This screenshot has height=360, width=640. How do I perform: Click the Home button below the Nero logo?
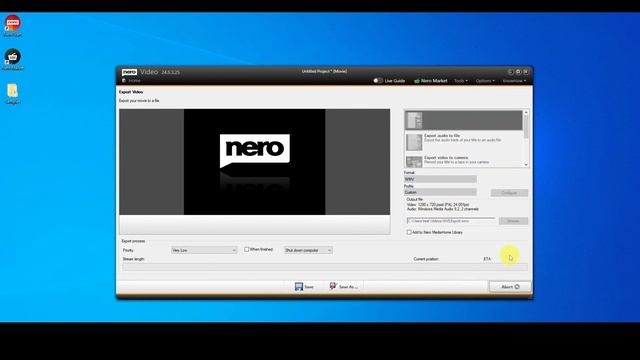(x=131, y=81)
